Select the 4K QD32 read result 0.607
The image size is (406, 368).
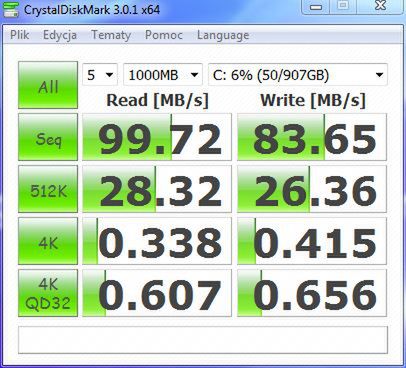(x=157, y=293)
